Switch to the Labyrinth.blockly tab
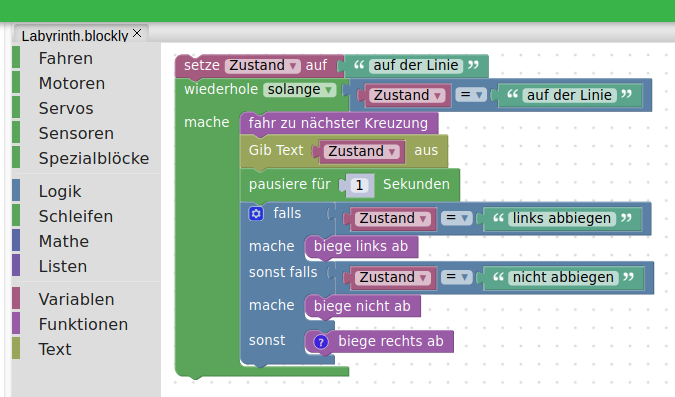Viewport: 675px width, 397px height. click(75, 35)
